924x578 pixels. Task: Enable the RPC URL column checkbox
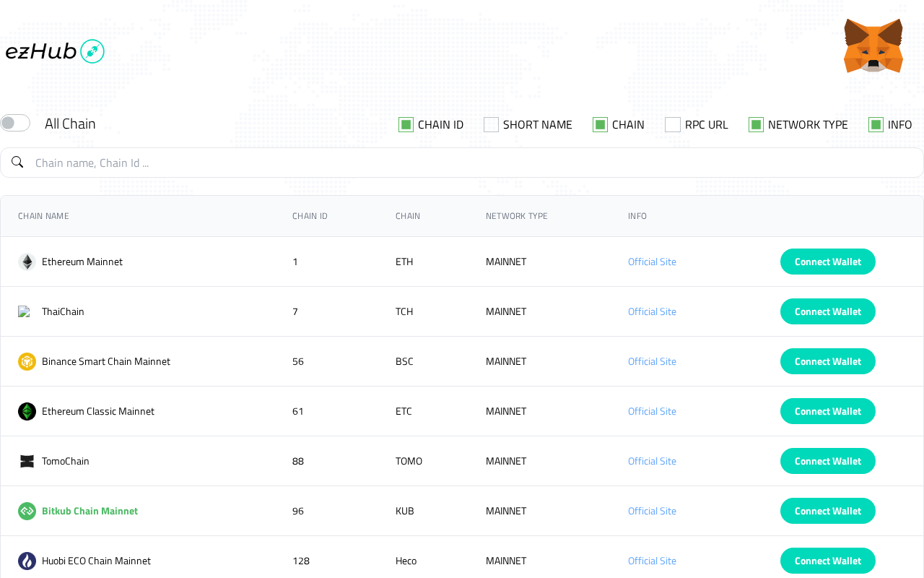coord(673,124)
